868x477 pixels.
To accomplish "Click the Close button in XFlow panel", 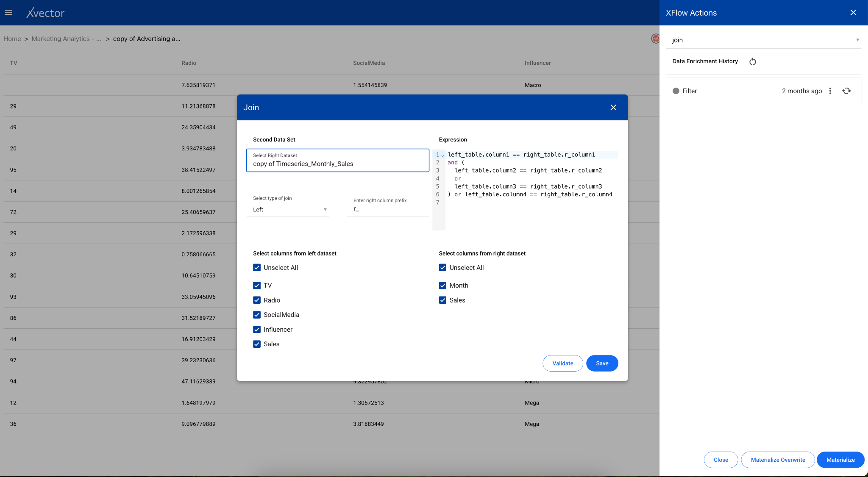I will 721,460.
